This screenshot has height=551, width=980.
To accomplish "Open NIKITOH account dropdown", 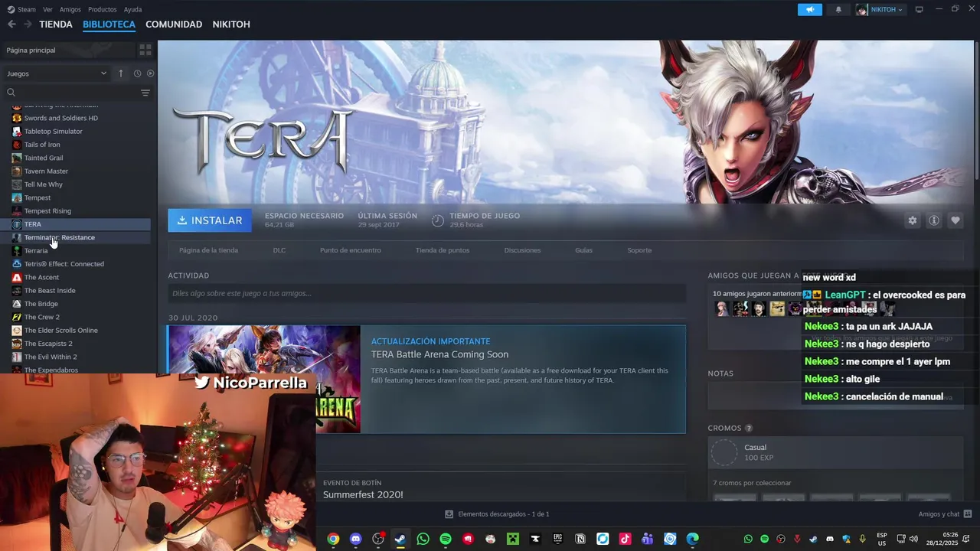I will coord(880,9).
